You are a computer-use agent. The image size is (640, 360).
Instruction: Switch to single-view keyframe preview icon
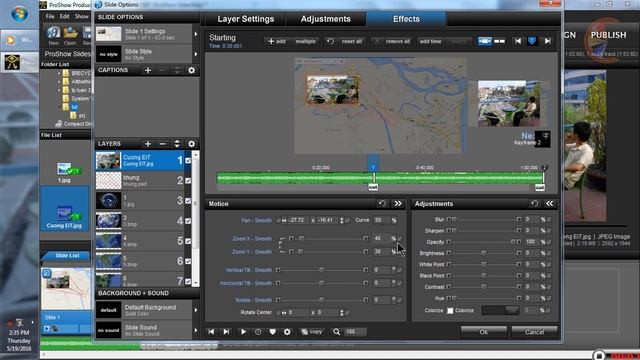coord(484,41)
